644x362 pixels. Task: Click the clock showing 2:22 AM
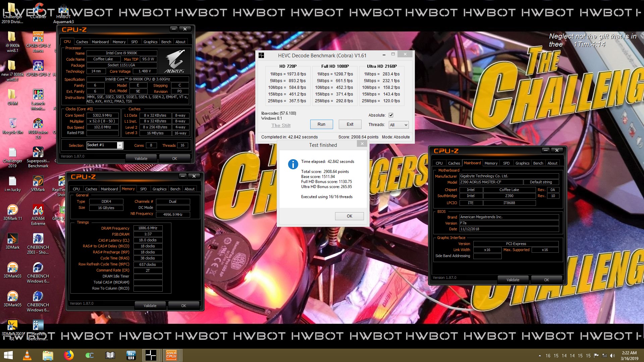pyautogui.click(x=629, y=353)
